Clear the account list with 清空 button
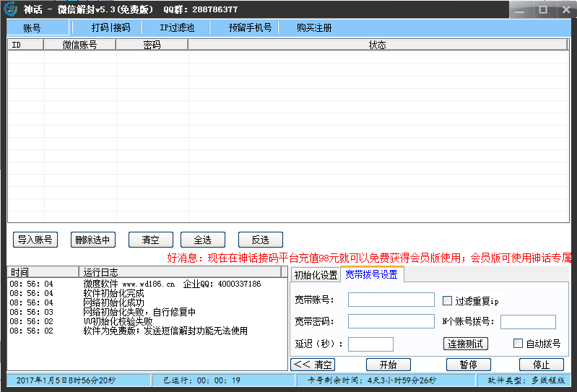Image resolution: width=577 pixels, height=392 pixels. click(x=151, y=240)
